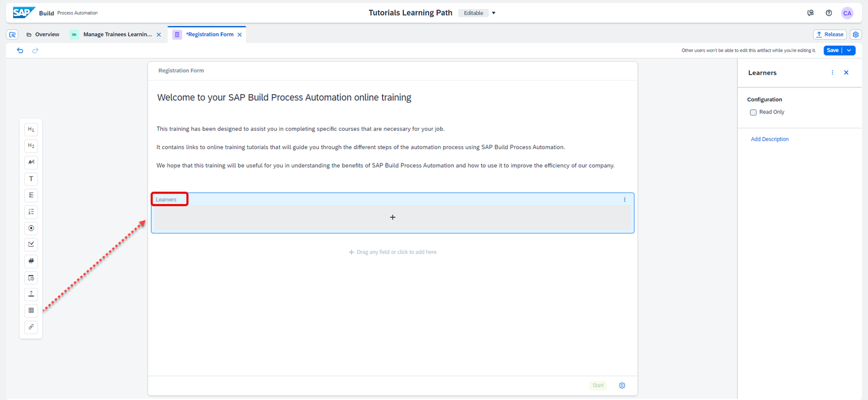Screen dimensions: 868x400
Task: Add a Headline 2 field
Action: coord(31,145)
